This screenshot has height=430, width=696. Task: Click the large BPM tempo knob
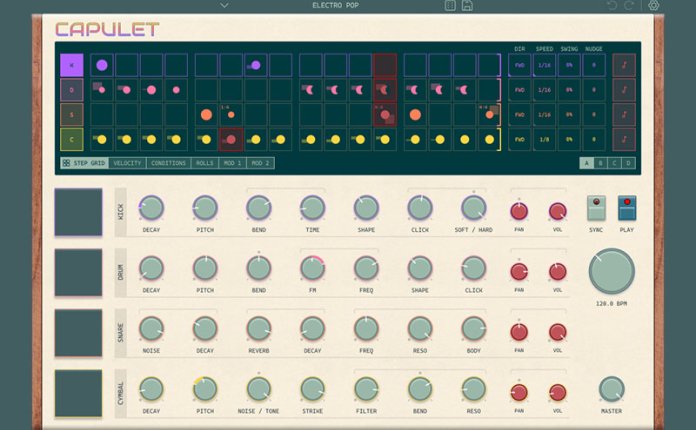[x=612, y=271]
